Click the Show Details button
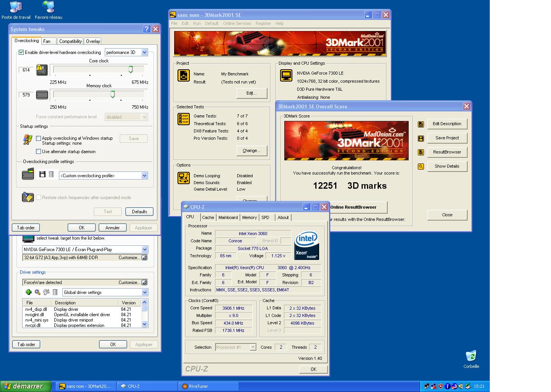Image resolution: width=551 pixels, height=392 pixels. tap(447, 166)
